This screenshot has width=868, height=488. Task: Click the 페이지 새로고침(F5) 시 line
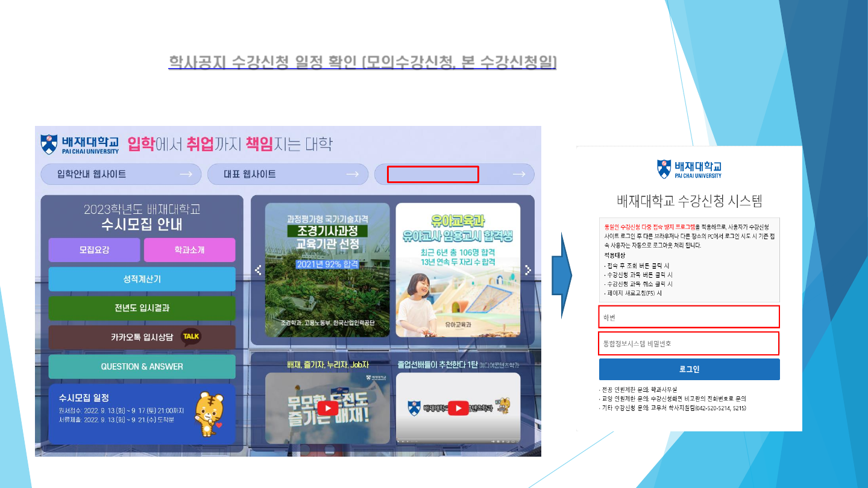pyautogui.click(x=633, y=293)
